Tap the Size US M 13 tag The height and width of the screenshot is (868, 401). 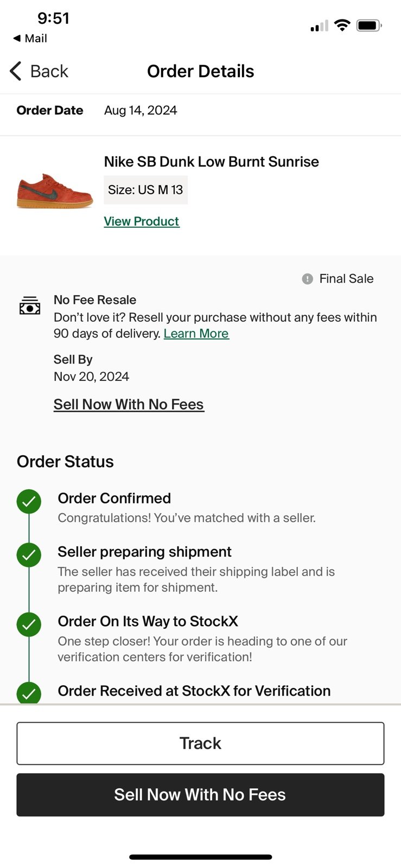click(x=145, y=190)
